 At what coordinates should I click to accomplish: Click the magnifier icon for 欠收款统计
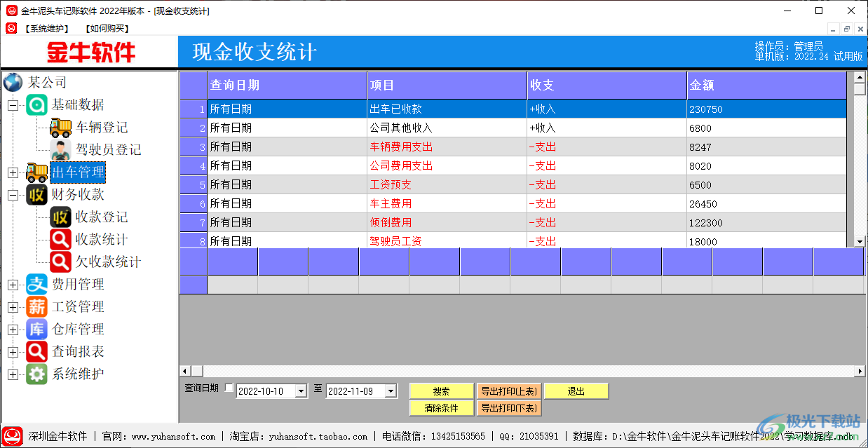click(60, 262)
